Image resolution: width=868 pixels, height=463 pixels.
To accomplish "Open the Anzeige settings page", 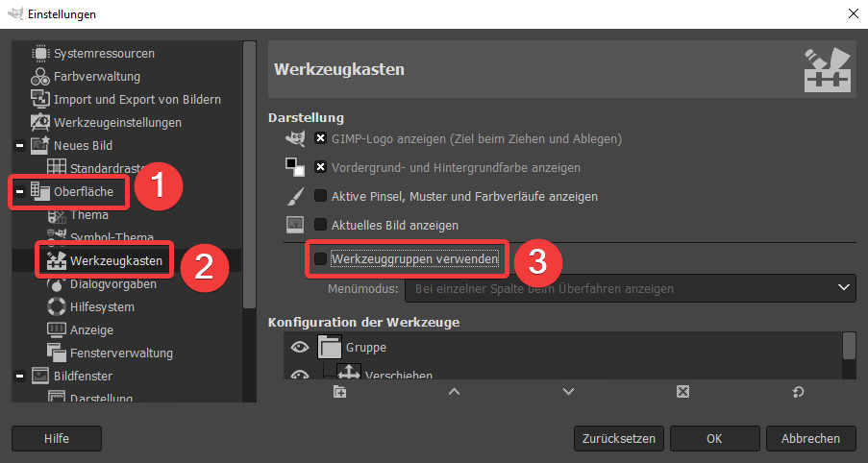I will point(92,330).
